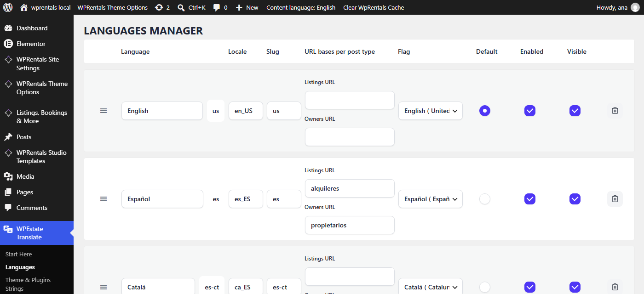
Task: Edit the es_ES locale field
Action: tap(246, 199)
